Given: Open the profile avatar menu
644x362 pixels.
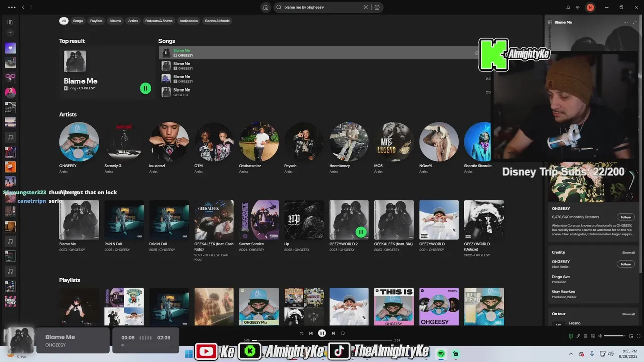Looking at the screenshot, I should [590, 7].
